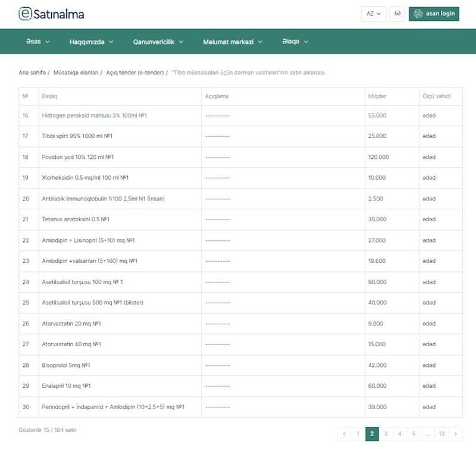Open the Qanunvericilik menu
Image resolution: width=476 pixels, height=458 pixels.
pos(158,42)
